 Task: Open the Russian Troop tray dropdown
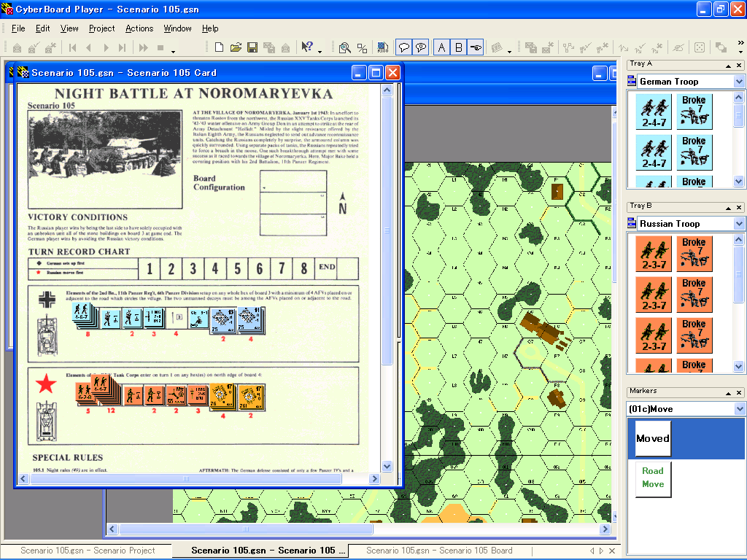(x=739, y=223)
